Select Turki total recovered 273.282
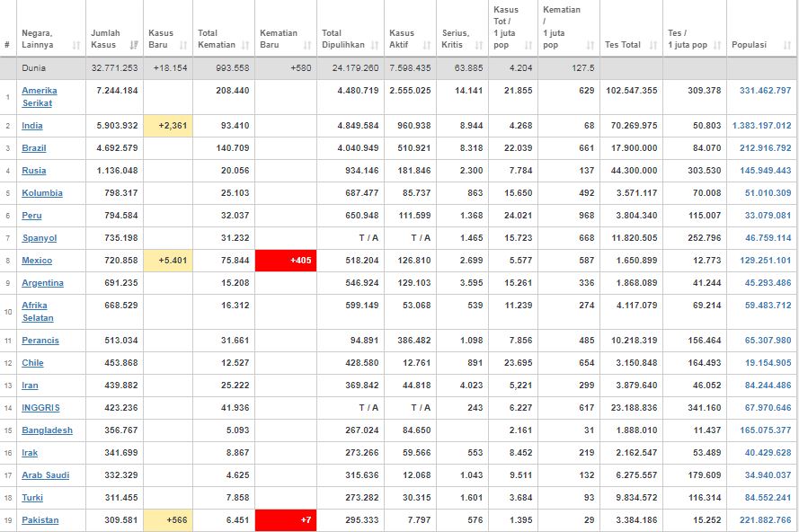 pos(362,497)
